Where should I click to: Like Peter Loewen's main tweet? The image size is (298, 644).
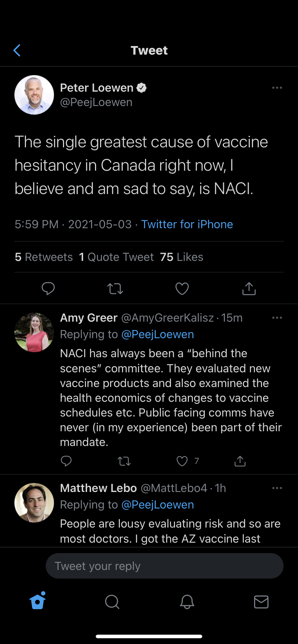182,289
